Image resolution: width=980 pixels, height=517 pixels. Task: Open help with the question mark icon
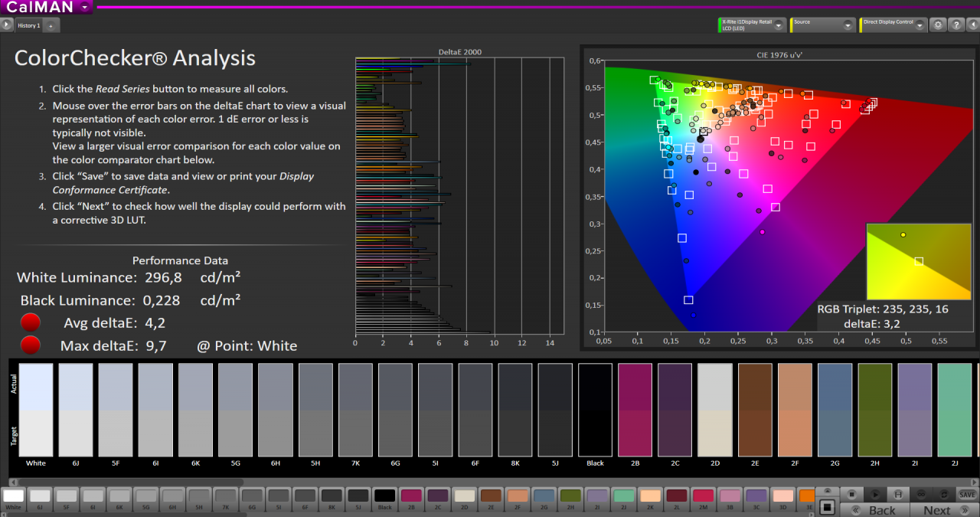[x=956, y=25]
